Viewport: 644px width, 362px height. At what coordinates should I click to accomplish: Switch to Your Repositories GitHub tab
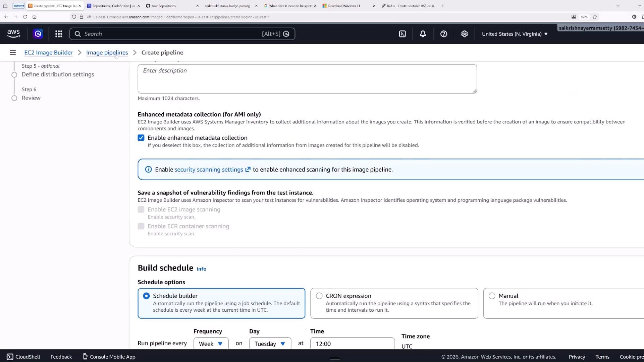[172, 6]
